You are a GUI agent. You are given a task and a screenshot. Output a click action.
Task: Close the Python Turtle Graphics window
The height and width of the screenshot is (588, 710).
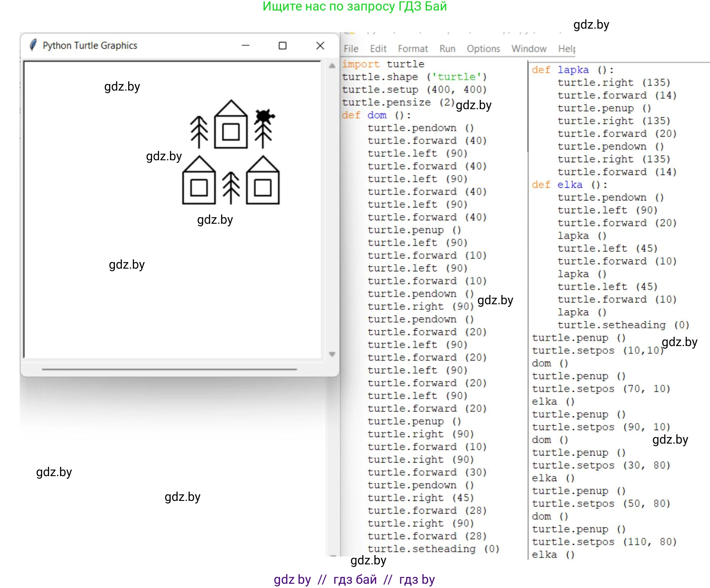pyautogui.click(x=320, y=46)
